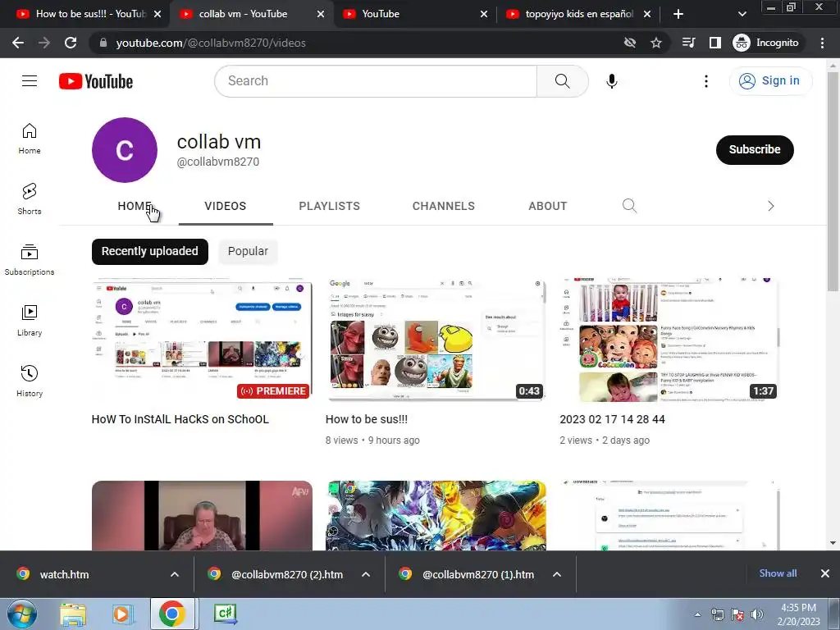Open the Naruto anime artwork thumbnail
This screenshot has width=840, height=630.
click(436, 515)
